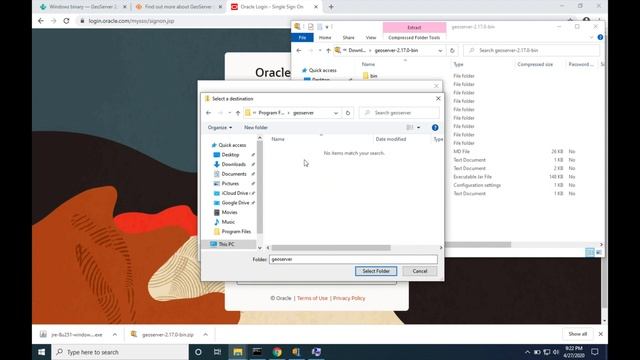This screenshot has height=360, width=640.
Task: Open File Explorer from taskbar
Action: point(238,352)
